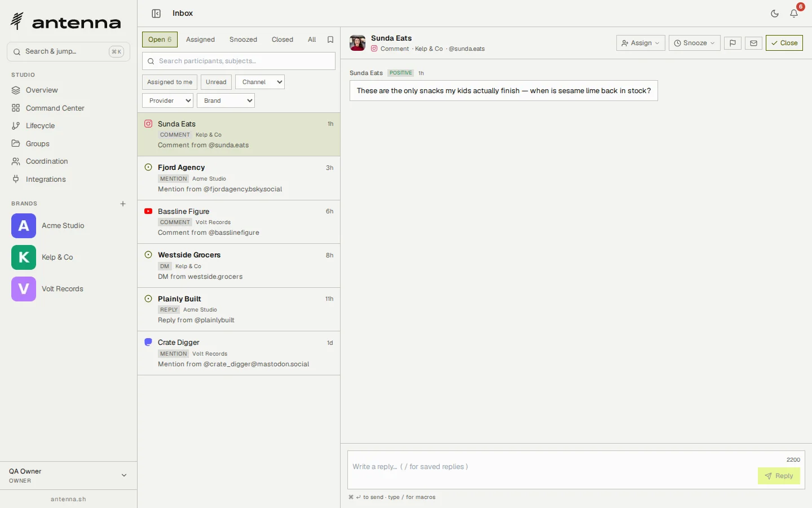
Task: Toggle the Assigned to me filter
Action: pyautogui.click(x=170, y=82)
